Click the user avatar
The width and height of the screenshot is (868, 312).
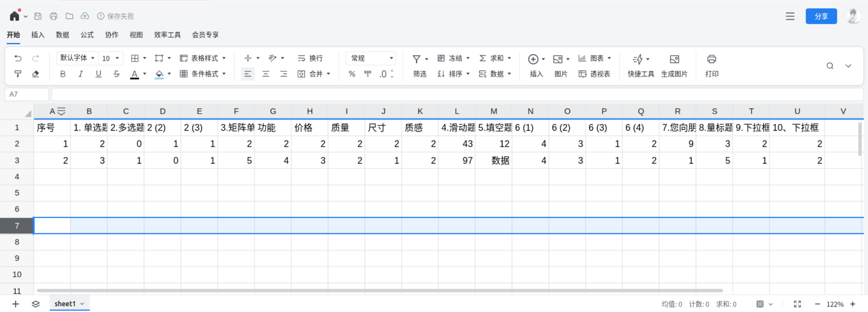[854, 16]
